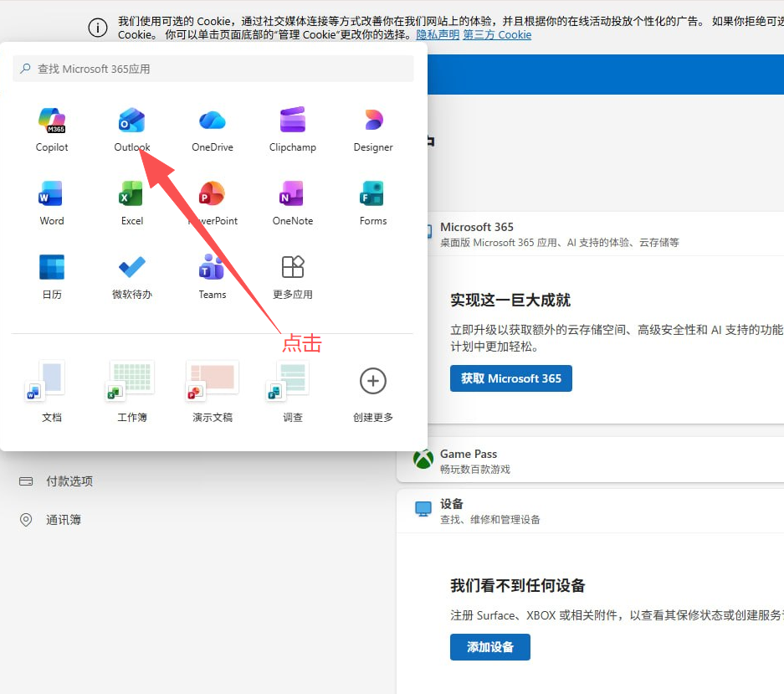Open 通讯簿 in the sidebar
The image size is (784, 694).
64,520
